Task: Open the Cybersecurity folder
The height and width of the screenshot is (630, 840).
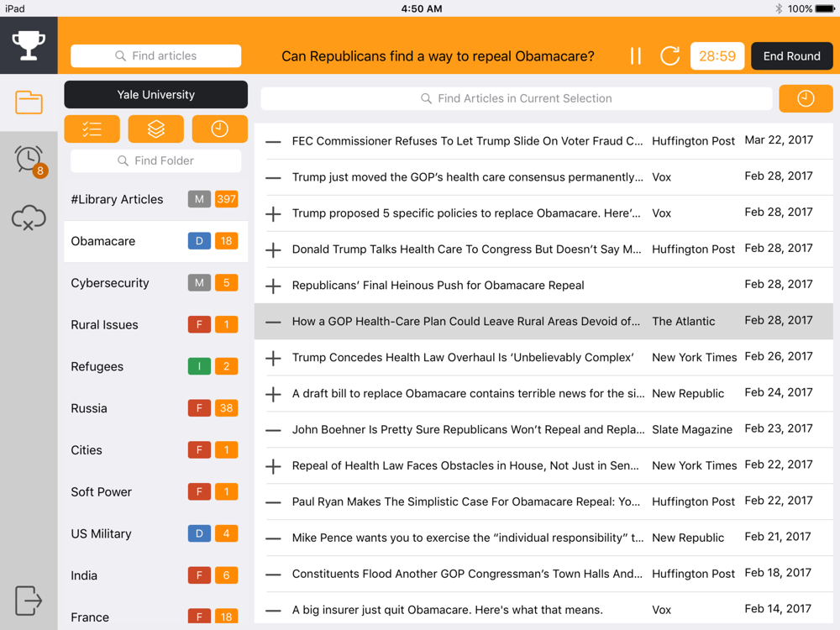Action: click(x=156, y=283)
